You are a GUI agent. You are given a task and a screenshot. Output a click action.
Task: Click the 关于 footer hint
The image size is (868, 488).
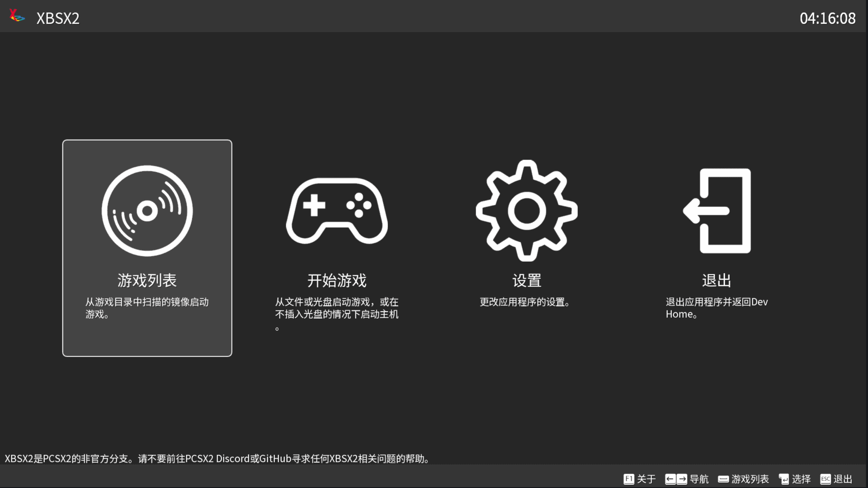(646, 479)
